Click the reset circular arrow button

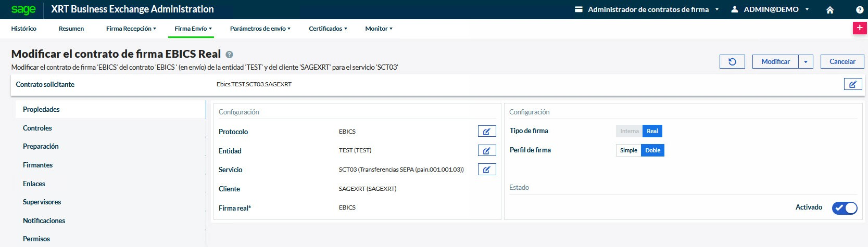coord(732,62)
